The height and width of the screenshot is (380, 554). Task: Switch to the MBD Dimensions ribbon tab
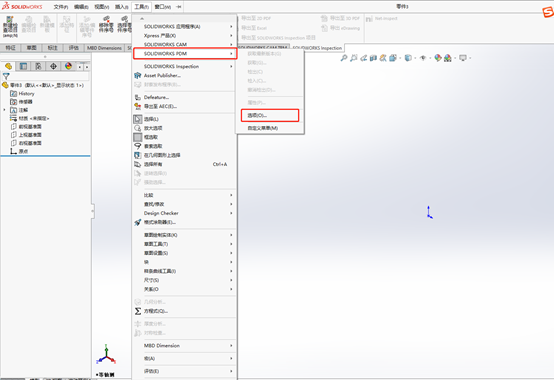tap(105, 48)
